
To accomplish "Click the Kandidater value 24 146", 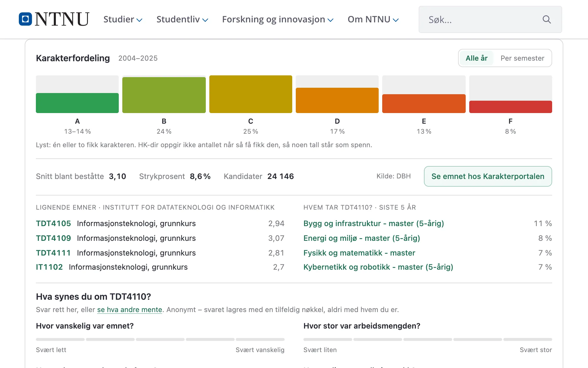I will pyautogui.click(x=280, y=176).
